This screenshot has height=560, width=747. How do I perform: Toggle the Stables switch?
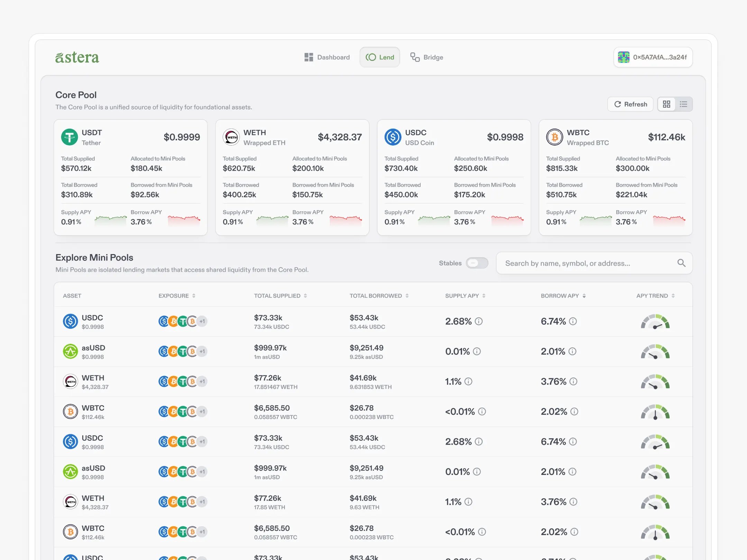tap(477, 263)
